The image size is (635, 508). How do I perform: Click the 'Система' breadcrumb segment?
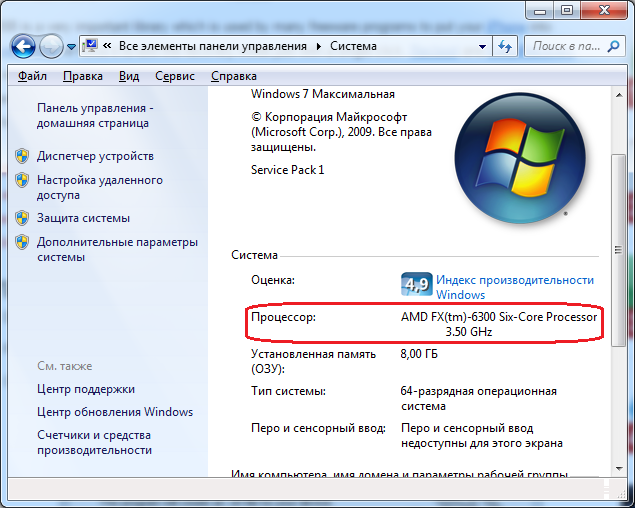pos(353,46)
